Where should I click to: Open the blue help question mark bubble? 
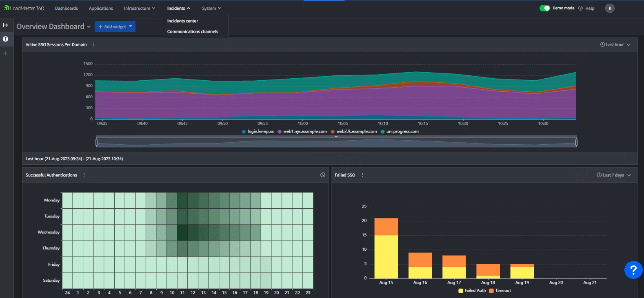pyautogui.click(x=633, y=270)
